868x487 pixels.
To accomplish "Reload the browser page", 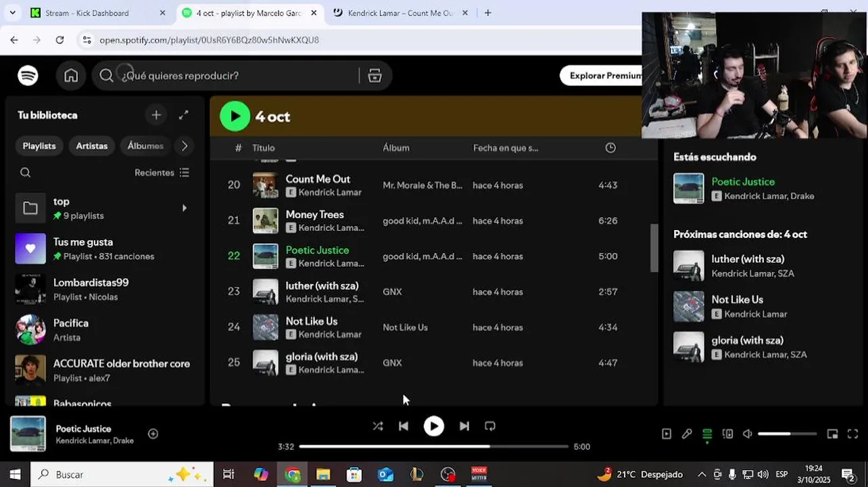I will click(59, 40).
